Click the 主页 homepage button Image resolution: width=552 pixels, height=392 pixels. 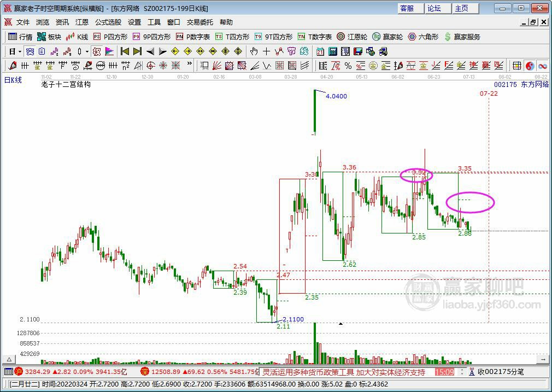pyautogui.click(x=466, y=8)
